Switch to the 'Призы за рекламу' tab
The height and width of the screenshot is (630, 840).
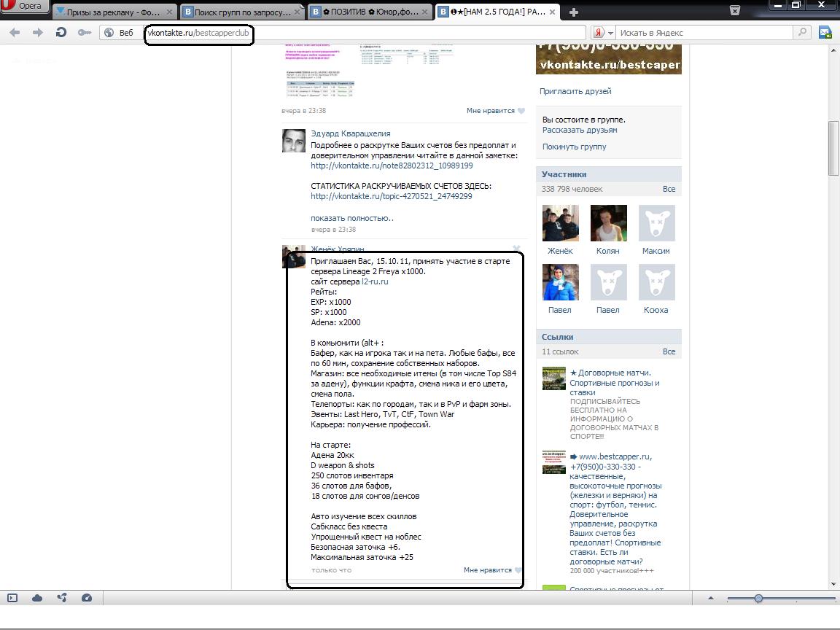click(113, 12)
